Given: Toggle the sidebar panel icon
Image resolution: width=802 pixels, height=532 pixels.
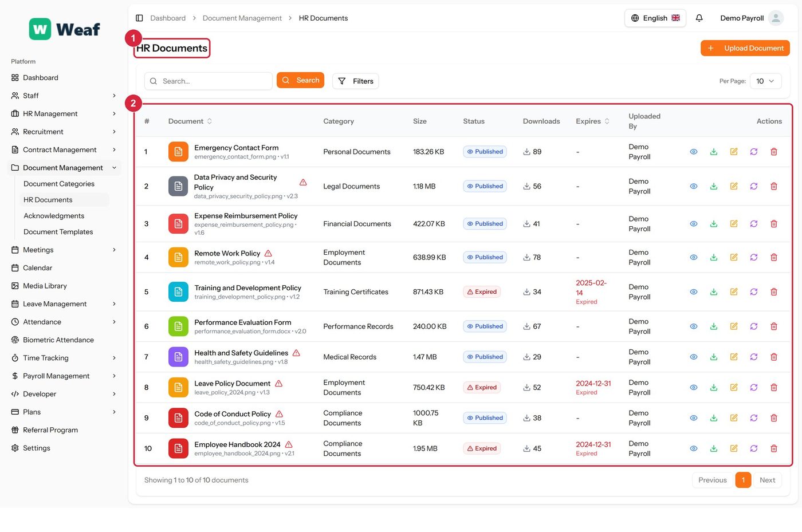Looking at the screenshot, I should click(139, 18).
